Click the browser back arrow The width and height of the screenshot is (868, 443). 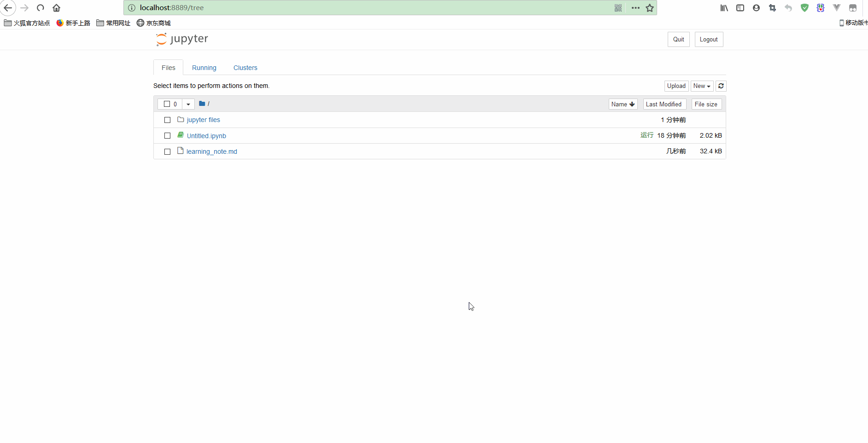(8, 8)
